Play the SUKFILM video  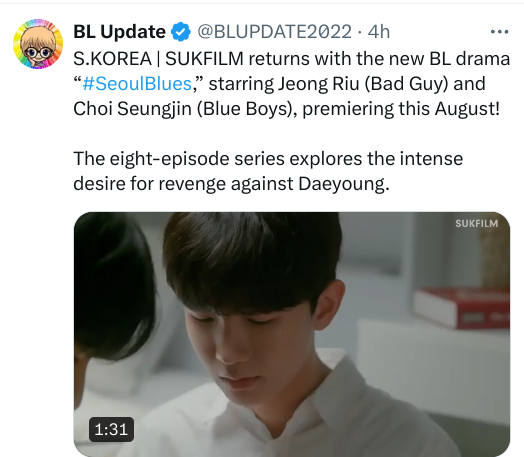click(x=292, y=334)
